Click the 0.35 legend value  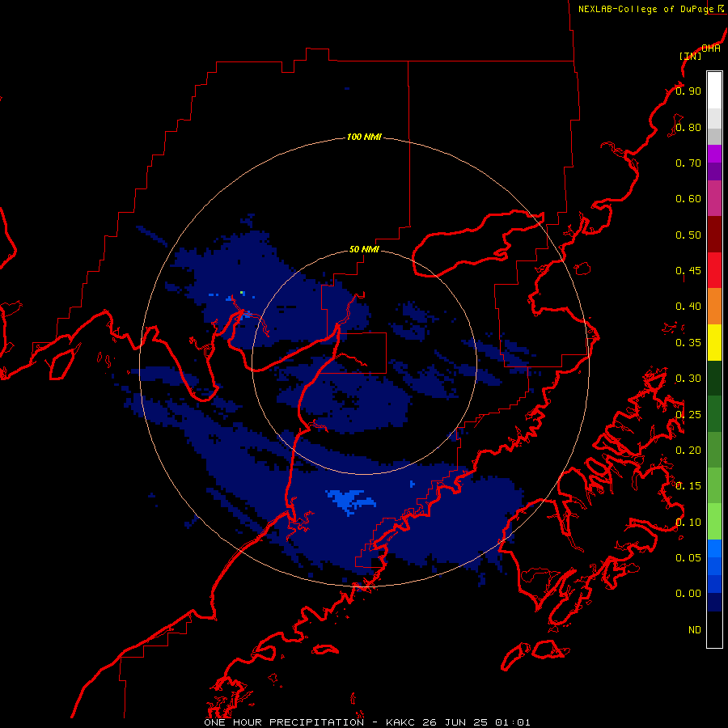click(x=688, y=343)
